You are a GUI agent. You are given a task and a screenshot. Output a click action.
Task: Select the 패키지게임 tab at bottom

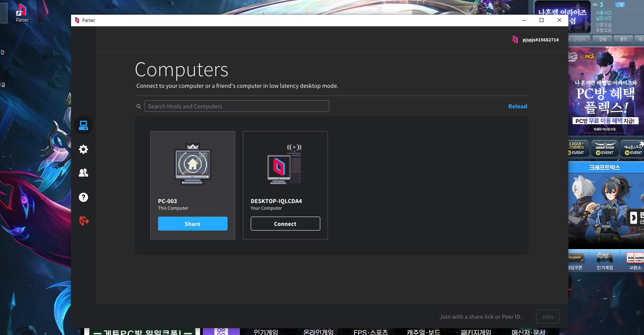tap(476, 332)
